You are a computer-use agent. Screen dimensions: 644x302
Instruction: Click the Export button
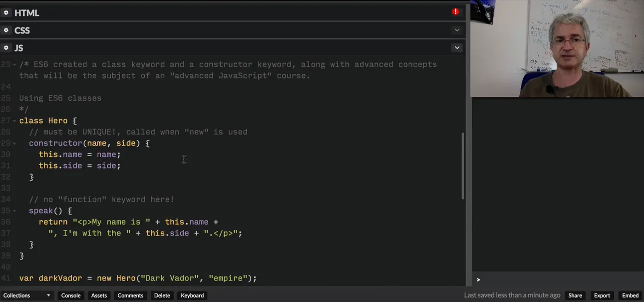point(602,295)
